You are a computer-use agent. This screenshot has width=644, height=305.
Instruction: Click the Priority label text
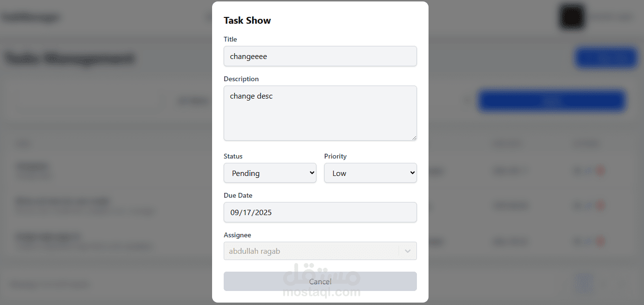pyautogui.click(x=335, y=156)
